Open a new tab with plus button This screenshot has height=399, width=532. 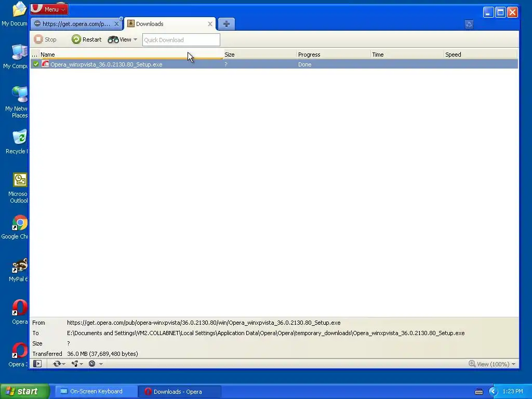click(227, 24)
